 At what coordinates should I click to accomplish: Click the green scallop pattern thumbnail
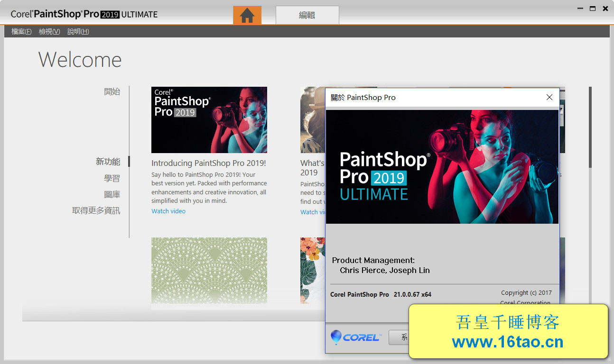[x=209, y=270]
